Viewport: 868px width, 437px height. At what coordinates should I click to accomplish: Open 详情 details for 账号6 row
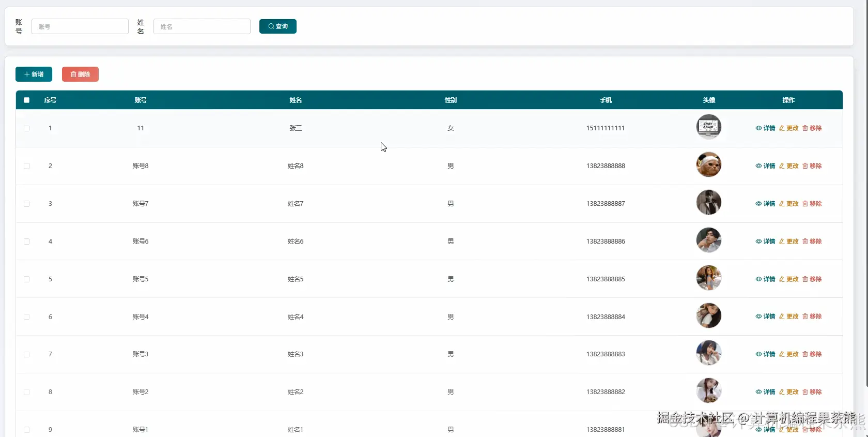[x=765, y=242]
